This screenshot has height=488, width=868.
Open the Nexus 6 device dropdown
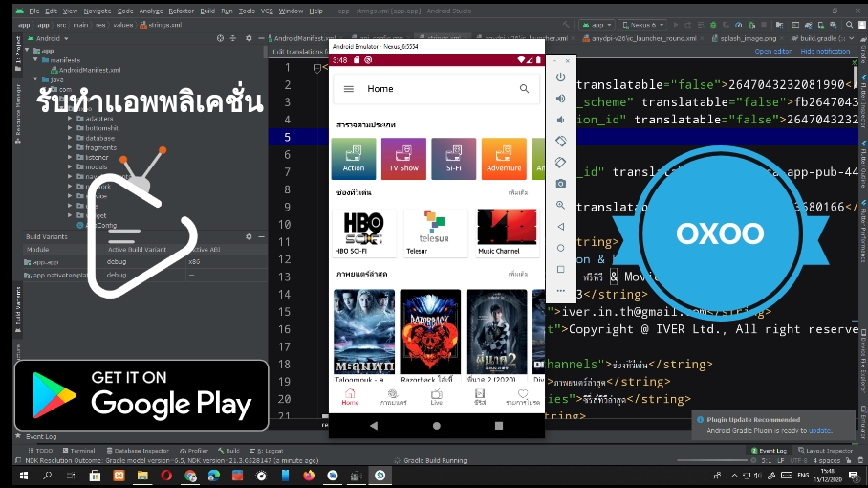[642, 25]
